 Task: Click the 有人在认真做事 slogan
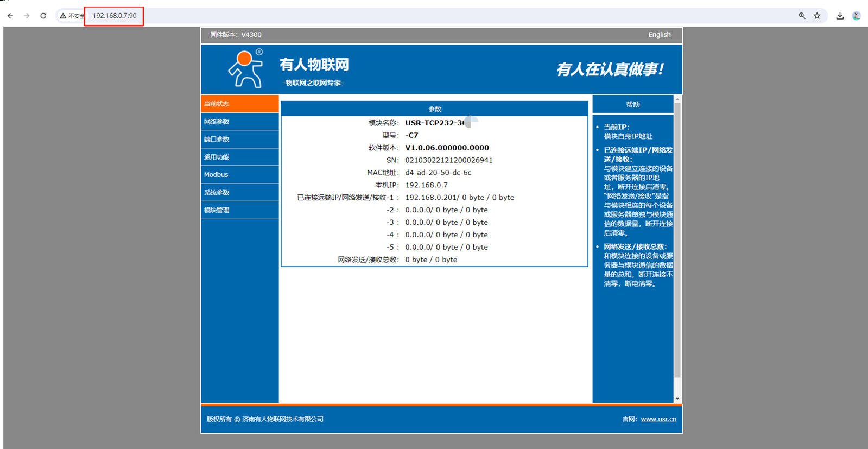pos(610,69)
